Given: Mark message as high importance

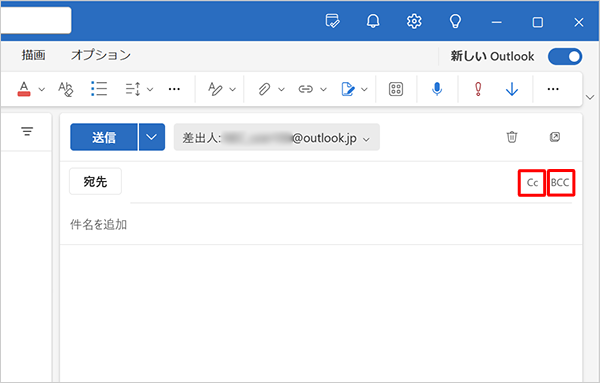Looking at the screenshot, I should [x=478, y=89].
